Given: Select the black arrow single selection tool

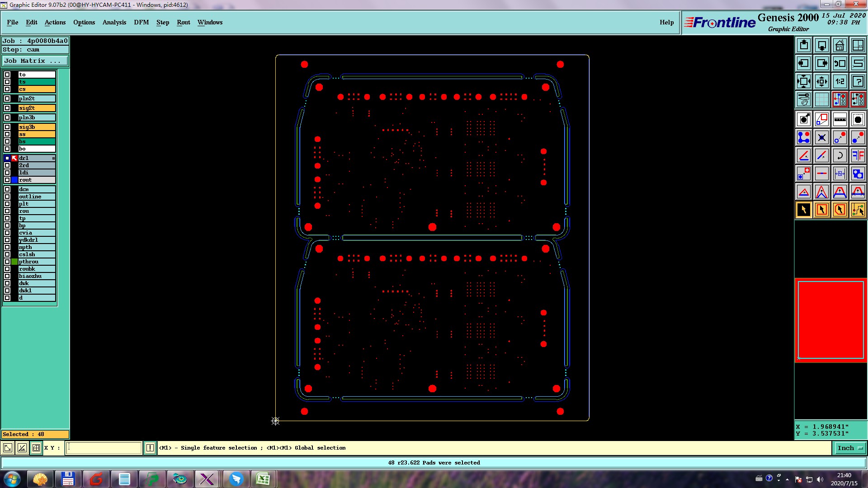Looking at the screenshot, I should coord(803,210).
